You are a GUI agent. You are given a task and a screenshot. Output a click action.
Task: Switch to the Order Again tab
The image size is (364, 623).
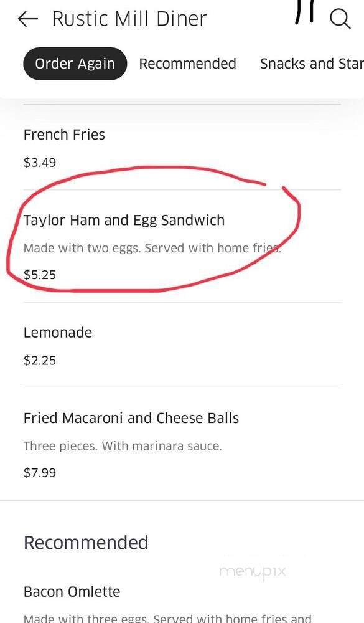(x=75, y=63)
